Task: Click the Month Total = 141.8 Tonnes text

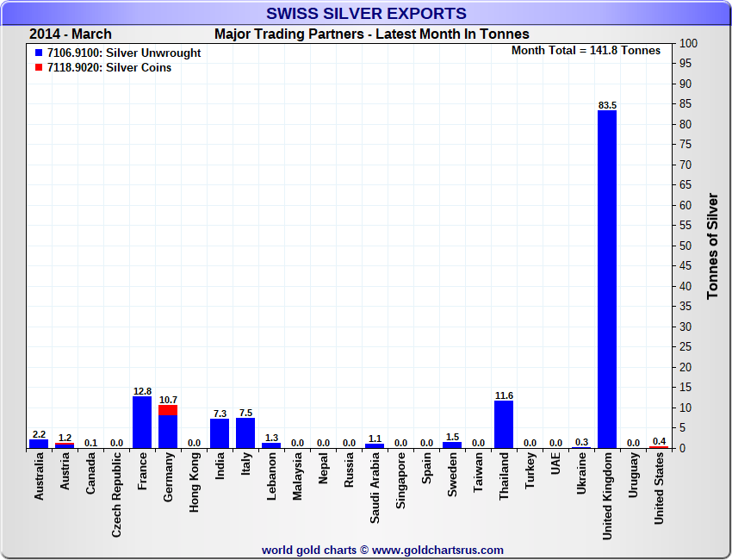Action: coord(586,51)
